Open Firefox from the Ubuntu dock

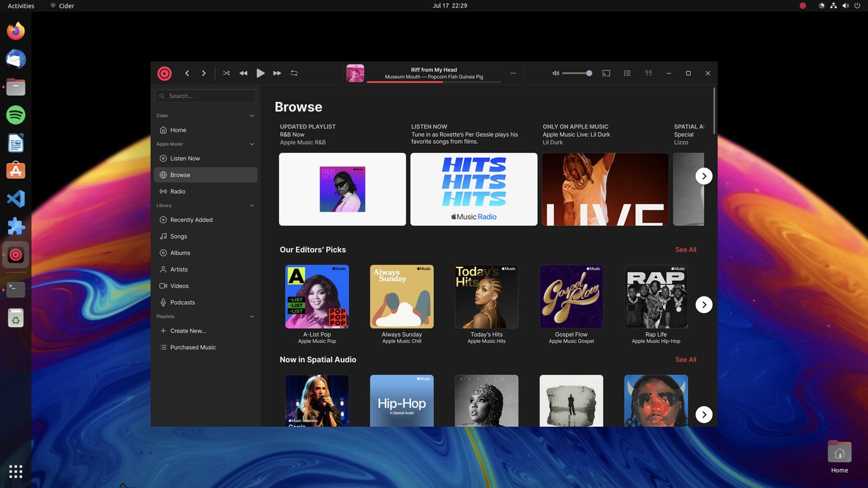point(16,31)
